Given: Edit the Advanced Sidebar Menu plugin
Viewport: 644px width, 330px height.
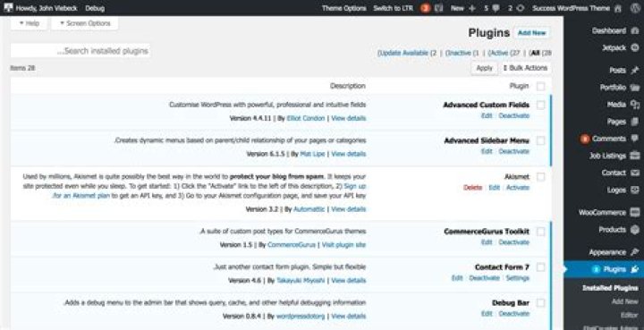Looking at the screenshot, I should (x=487, y=151).
